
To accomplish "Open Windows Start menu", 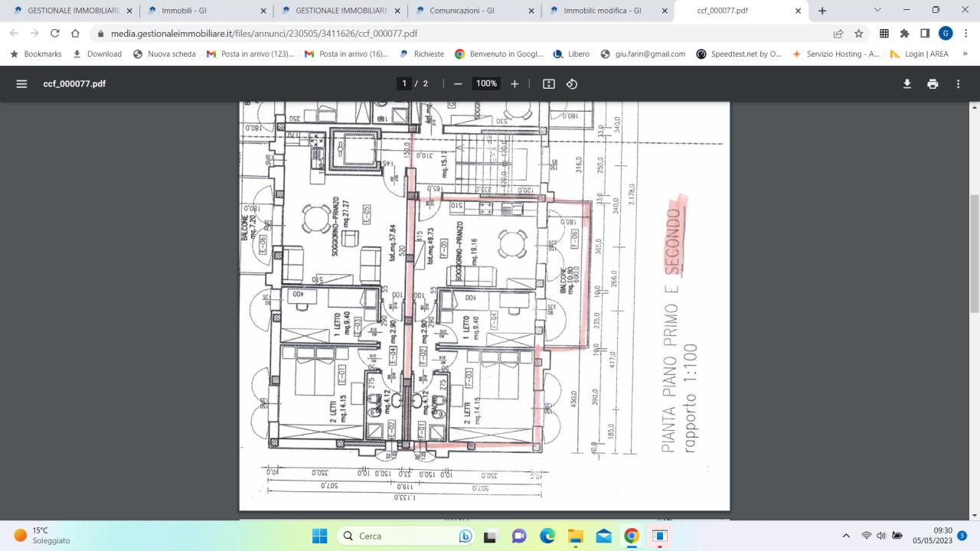I will (x=320, y=536).
